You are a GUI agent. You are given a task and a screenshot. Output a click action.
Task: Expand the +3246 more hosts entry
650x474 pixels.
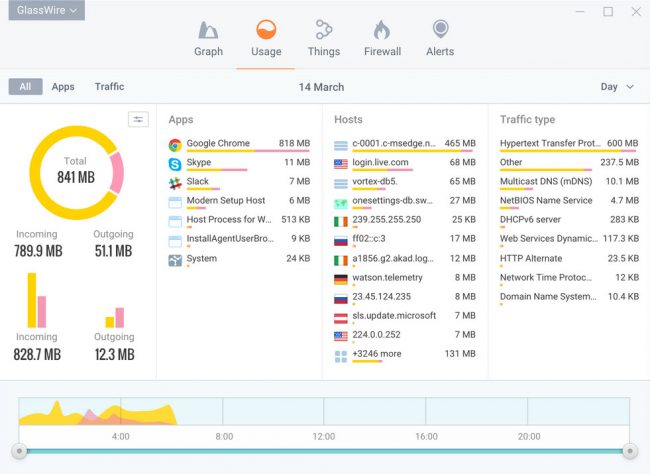pyautogui.click(x=376, y=354)
